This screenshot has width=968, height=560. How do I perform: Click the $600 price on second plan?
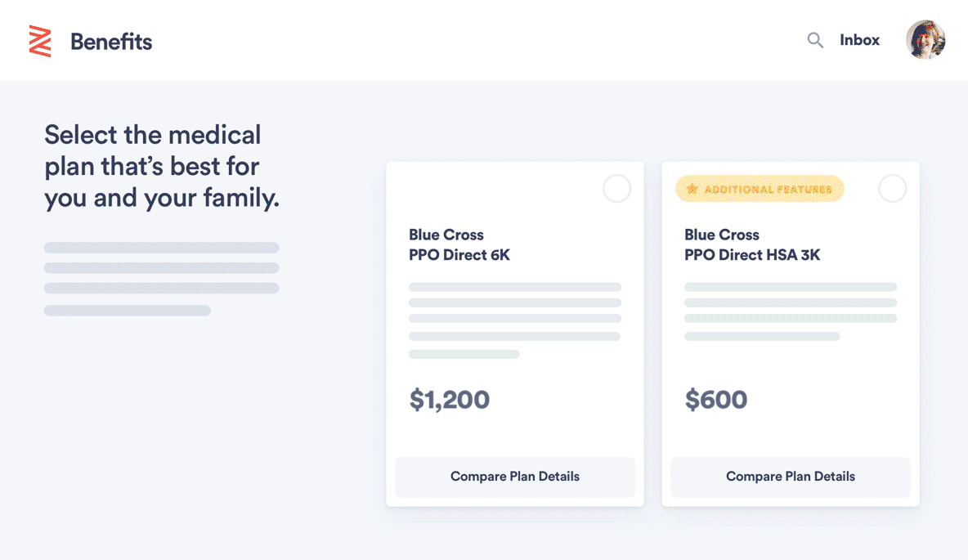(716, 400)
